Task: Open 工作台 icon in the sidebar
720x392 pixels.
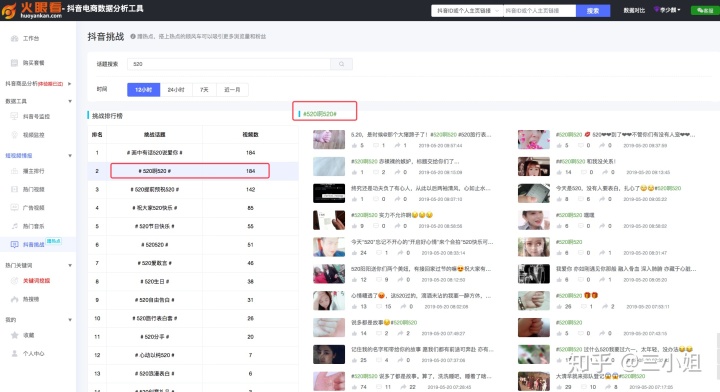Action: (15, 39)
